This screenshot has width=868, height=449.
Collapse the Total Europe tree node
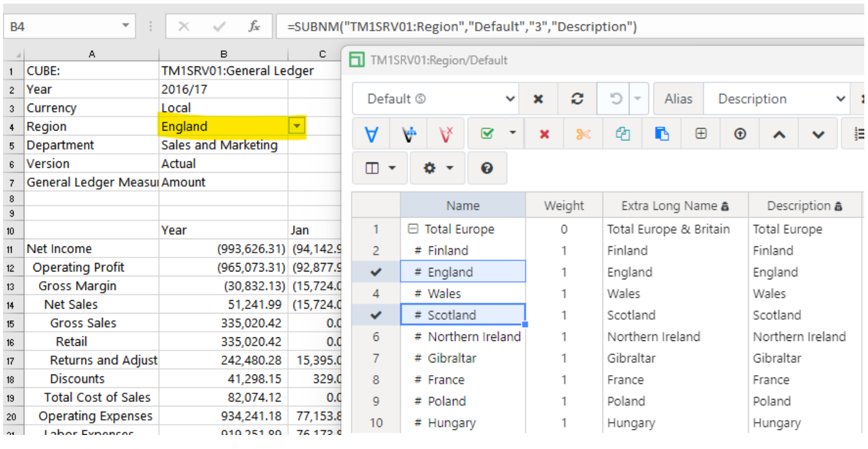[413, 229]
